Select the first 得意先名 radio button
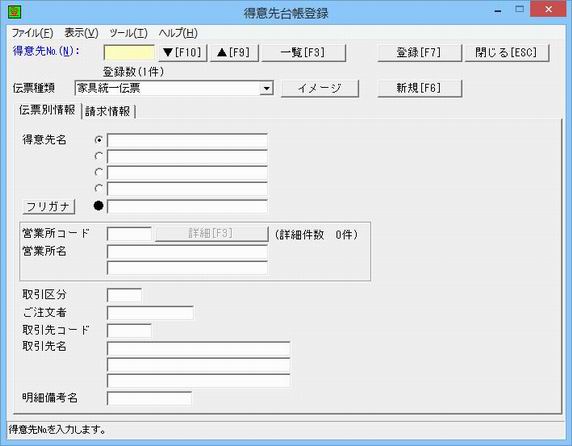Screen dimensions: 572x446 (x=98, y=140)
